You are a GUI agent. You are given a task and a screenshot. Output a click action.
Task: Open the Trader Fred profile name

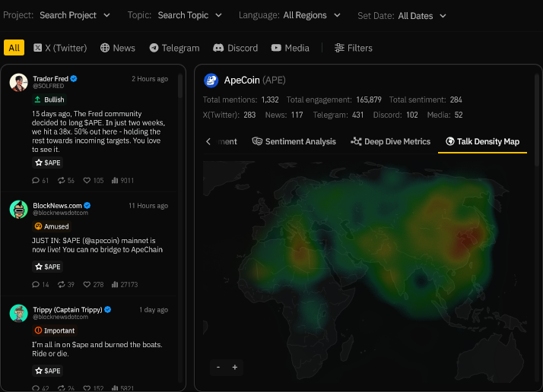click(50, 79)
